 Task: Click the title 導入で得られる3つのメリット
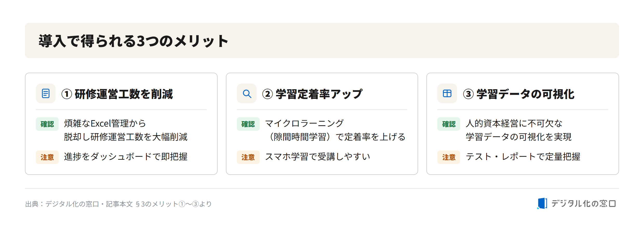tap(133, 41)
